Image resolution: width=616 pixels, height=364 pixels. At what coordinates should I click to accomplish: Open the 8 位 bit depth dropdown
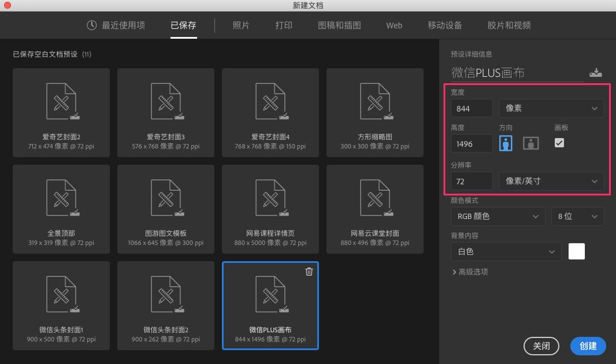click(x=577, y=216)
